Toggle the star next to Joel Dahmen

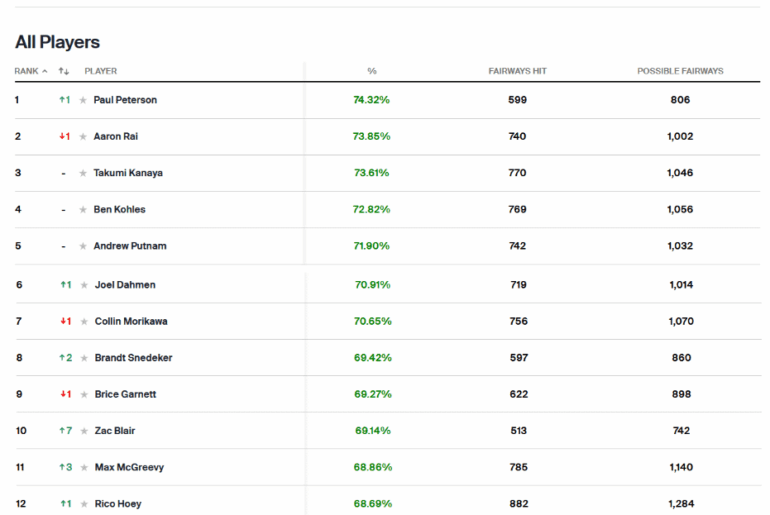coord(84,285)
